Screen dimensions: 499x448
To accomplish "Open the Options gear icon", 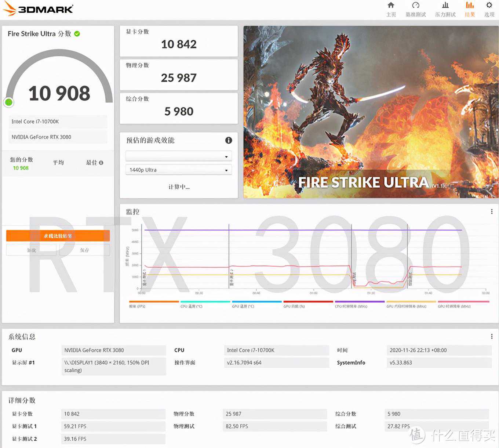I will [x=489, y=6].
